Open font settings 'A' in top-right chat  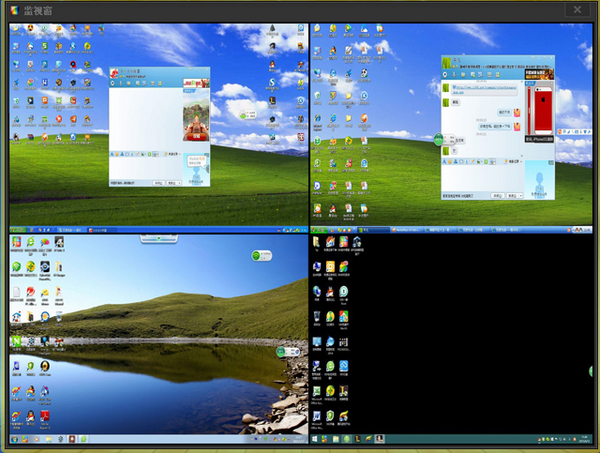coord(444,162)
